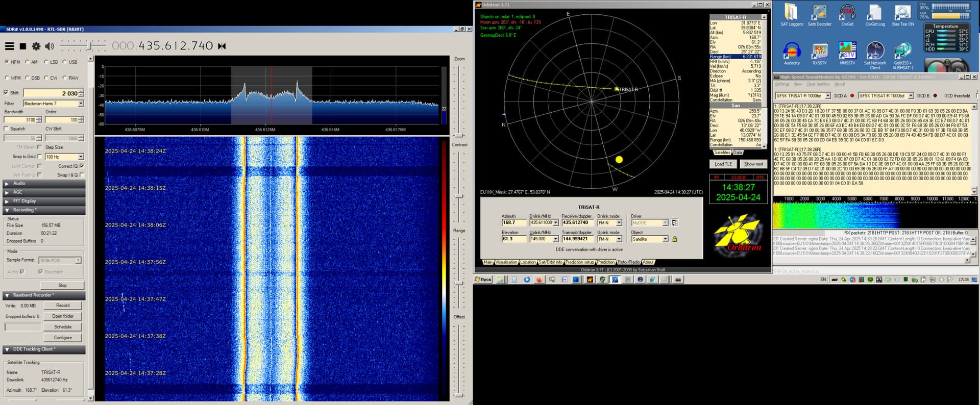Collapse the DDE Tracking Client panel

click(44, 349)
